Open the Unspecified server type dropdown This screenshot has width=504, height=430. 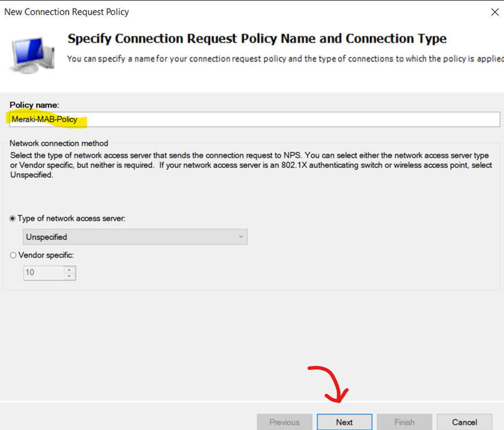(x=135, y=237)
